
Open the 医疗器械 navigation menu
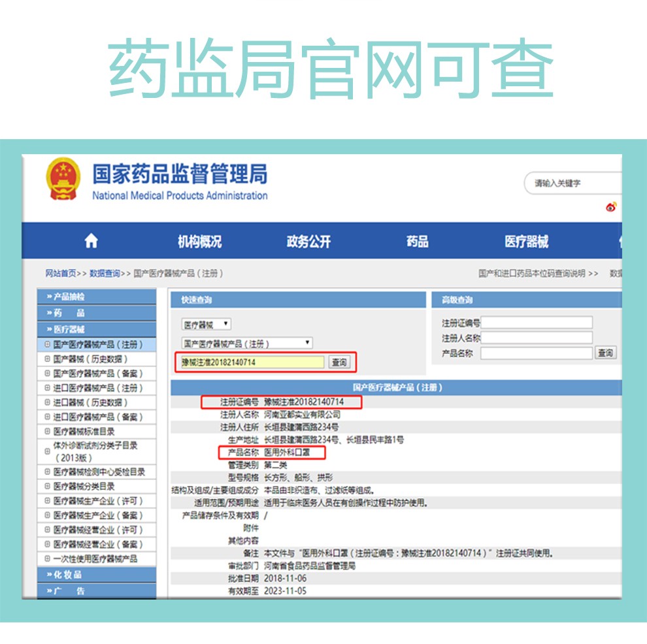527,242
